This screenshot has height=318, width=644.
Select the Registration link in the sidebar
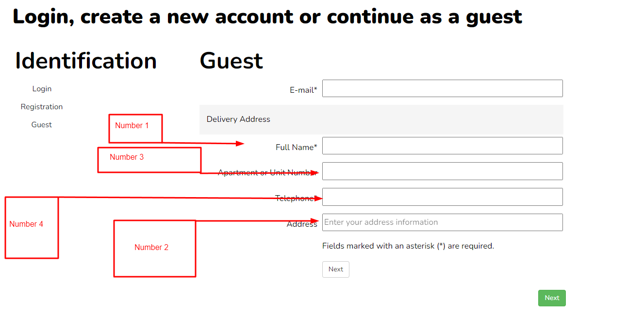(42, 107)
